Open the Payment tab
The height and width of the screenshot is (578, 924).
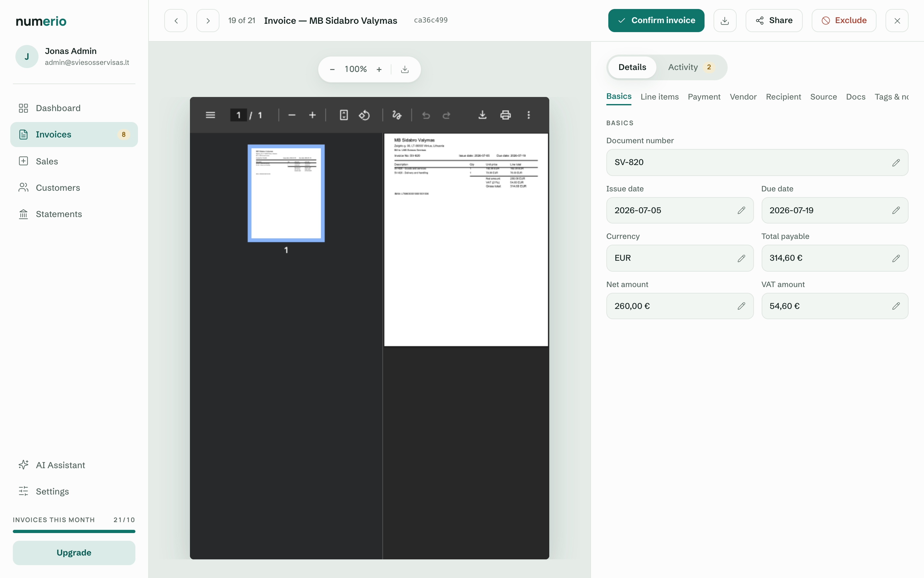[x=704, y=97]
